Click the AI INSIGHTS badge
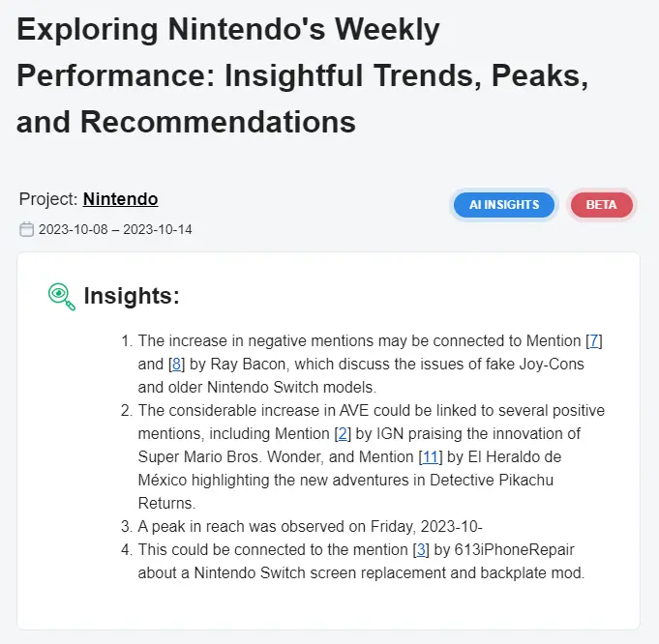 [x=503, y=205]
